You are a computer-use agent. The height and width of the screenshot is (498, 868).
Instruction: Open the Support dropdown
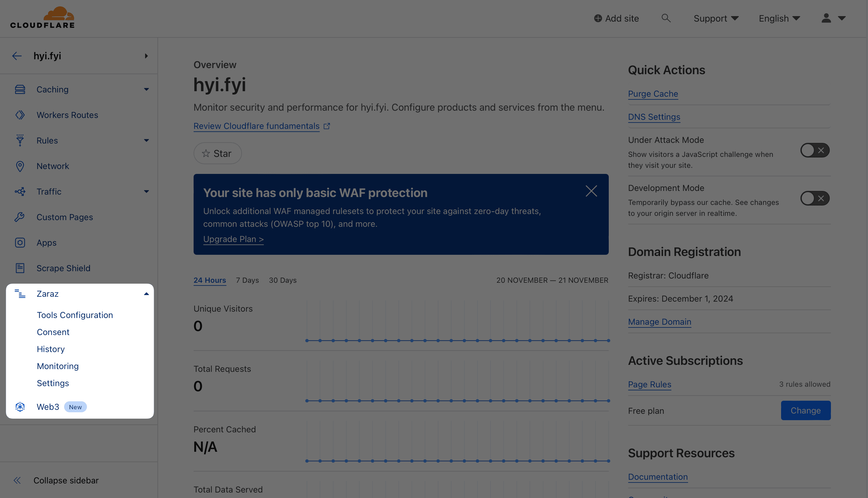[716, 18]
